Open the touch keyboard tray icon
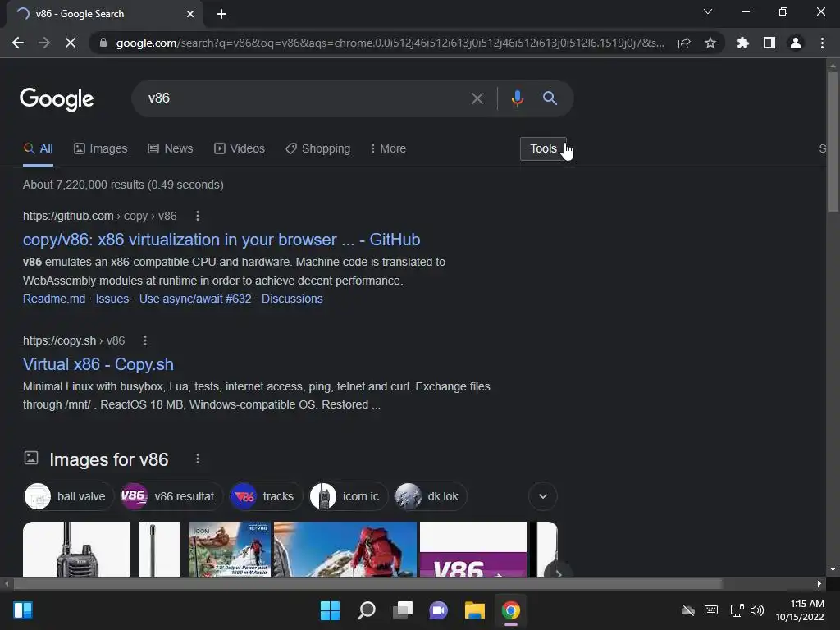Screen dimensions: 840x630 point(711,610)
